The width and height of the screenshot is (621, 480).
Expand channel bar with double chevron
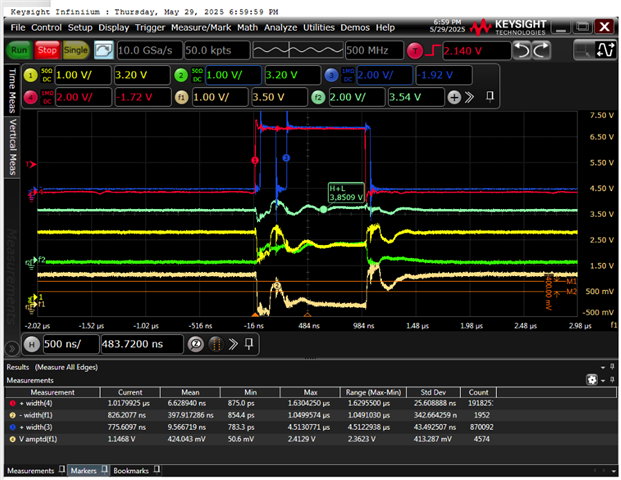[x=470, y=97]
